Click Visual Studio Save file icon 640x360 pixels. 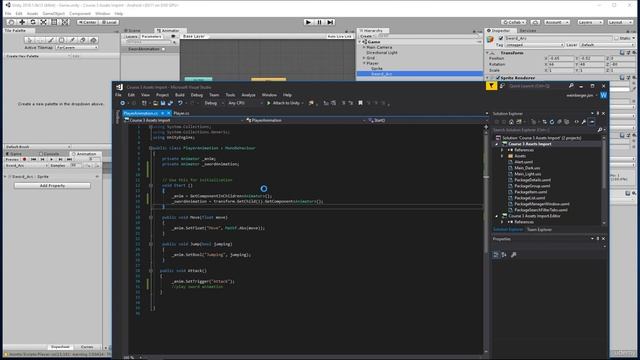(x=162, y=103)
